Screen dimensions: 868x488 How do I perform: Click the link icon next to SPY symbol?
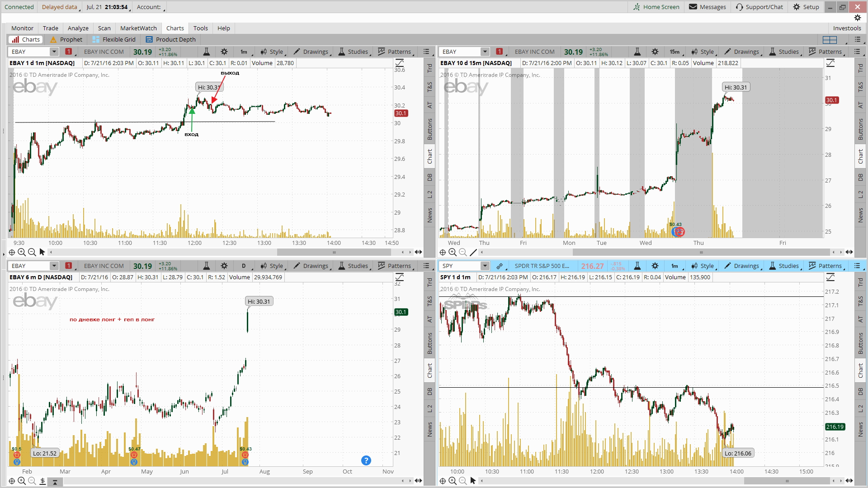point(500,266)
